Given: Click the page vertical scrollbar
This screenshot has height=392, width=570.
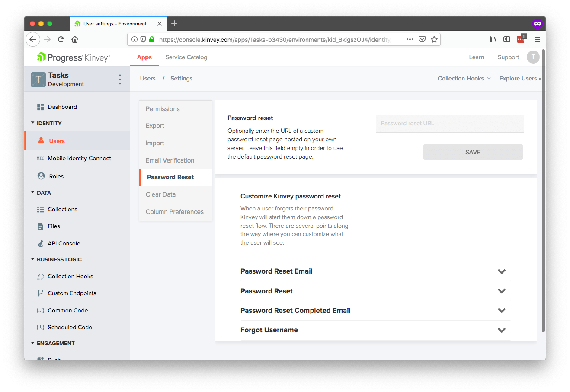Looking at the screenshot, I should point(543,190).
